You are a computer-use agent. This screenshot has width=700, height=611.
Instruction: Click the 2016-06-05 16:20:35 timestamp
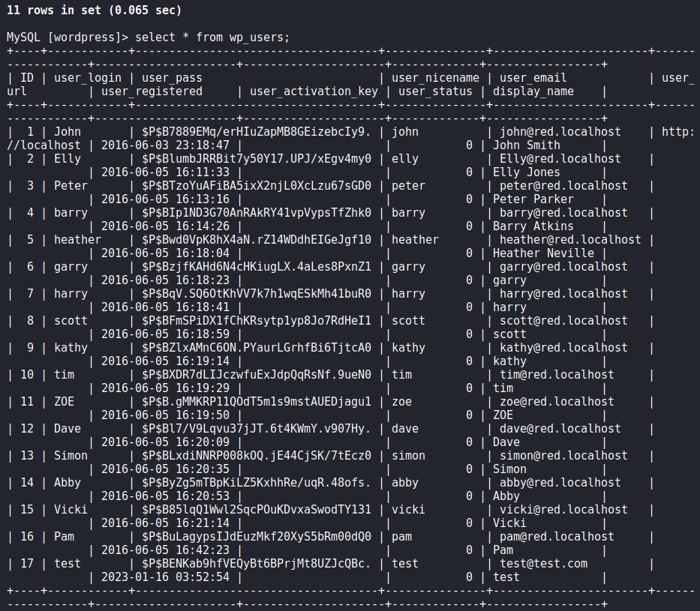165,469
